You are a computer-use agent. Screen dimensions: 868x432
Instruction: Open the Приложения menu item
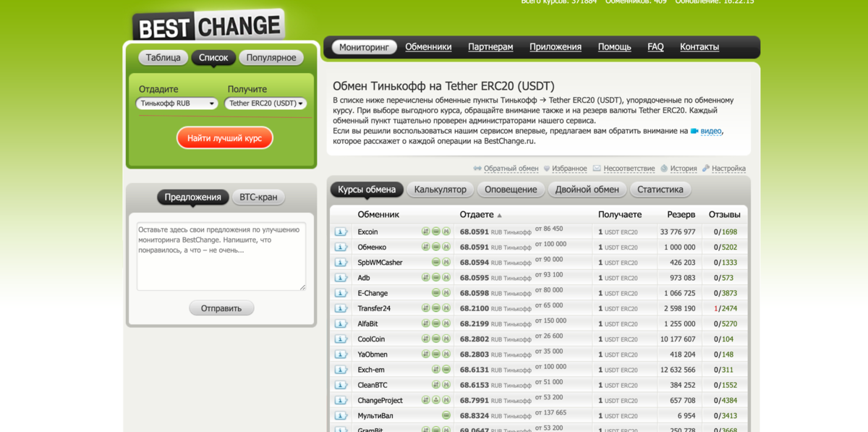coord(556,47)
